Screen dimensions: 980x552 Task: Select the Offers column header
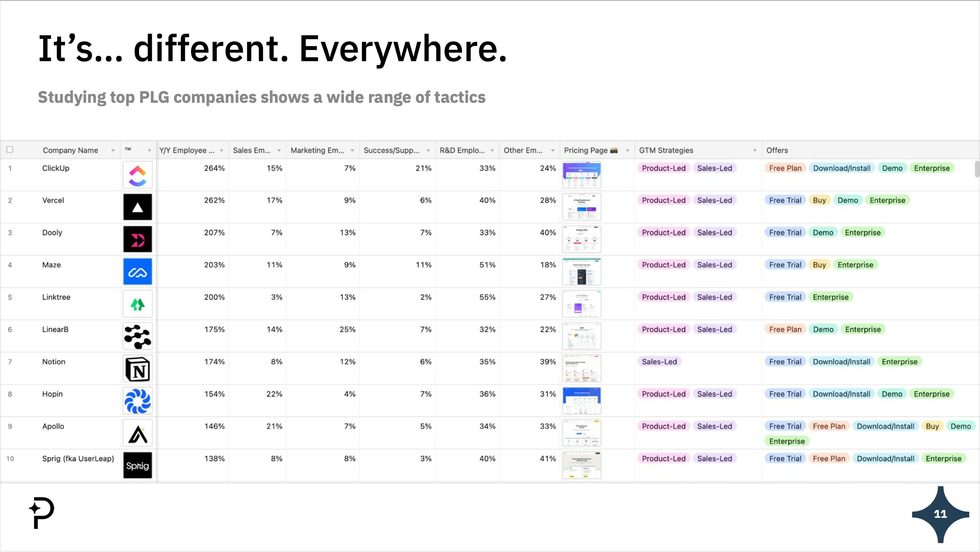click(x=777, y=150)
